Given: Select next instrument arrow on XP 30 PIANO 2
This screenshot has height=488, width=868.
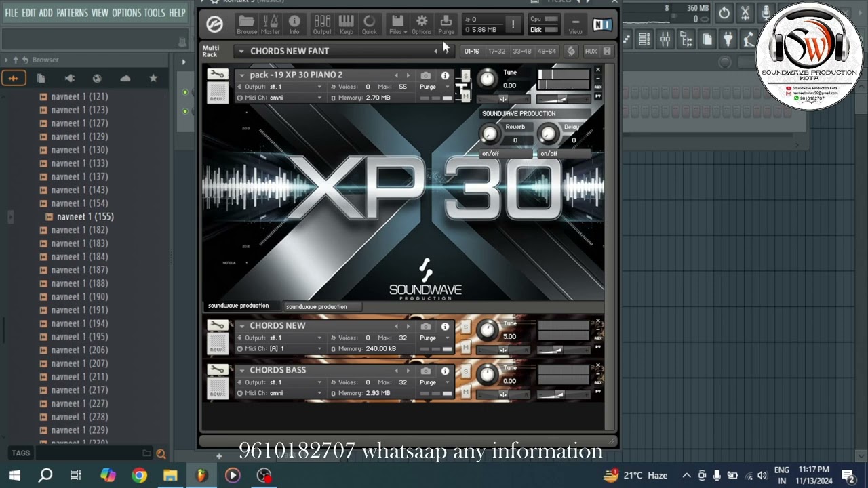Looking at the screenshot, I should pos(408,75).
